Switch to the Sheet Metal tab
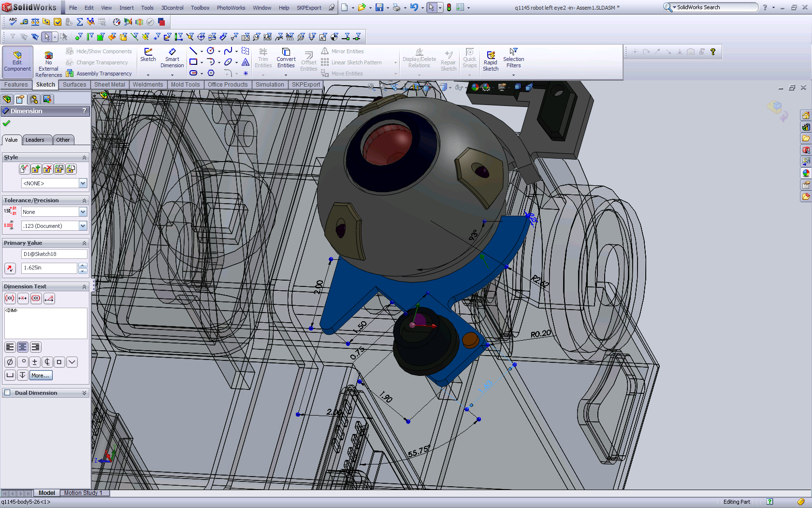This screenshot has width=812, height=508. click(109, 85)
